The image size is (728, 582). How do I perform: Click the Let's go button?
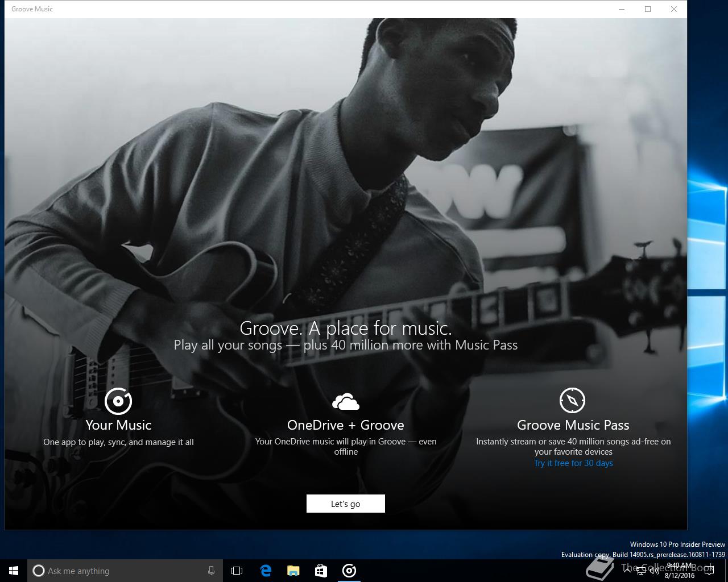(x=346, y=504)
